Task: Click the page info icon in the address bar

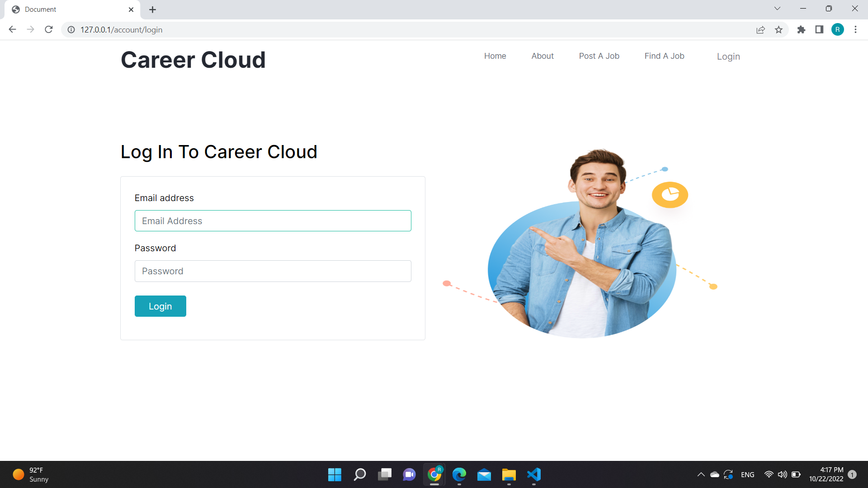Action: pyautogui.click(x=71, y=29)
